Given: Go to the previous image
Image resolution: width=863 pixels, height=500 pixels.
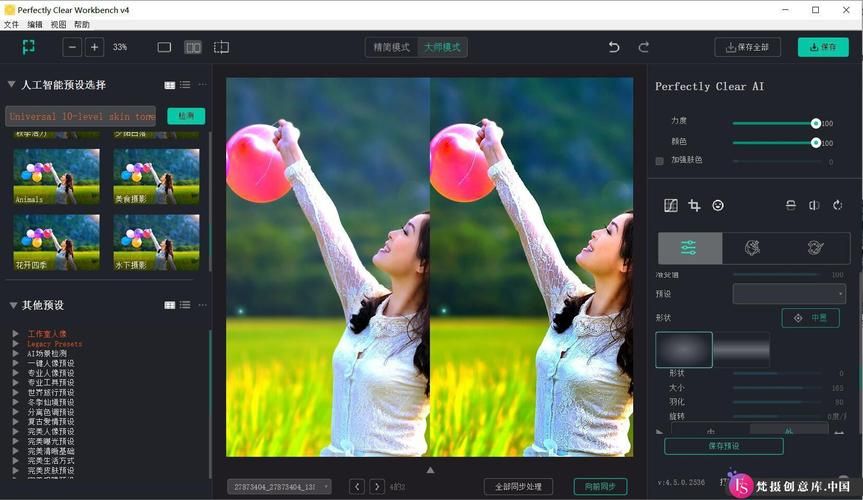Looking at the screenshot, I should [x=357, y=487].
